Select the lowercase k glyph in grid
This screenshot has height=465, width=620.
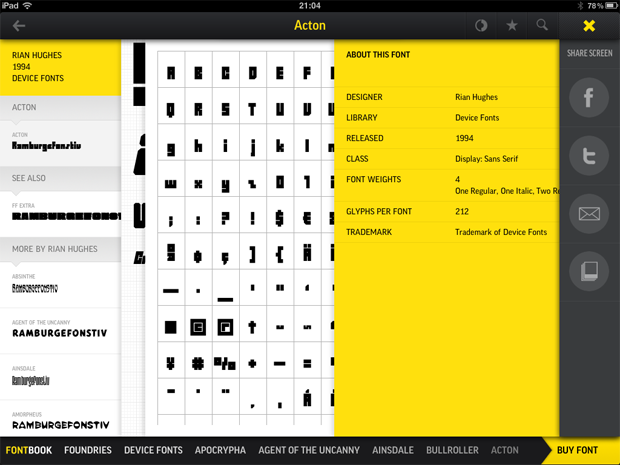pyautogui.click(x=280, y=146)
